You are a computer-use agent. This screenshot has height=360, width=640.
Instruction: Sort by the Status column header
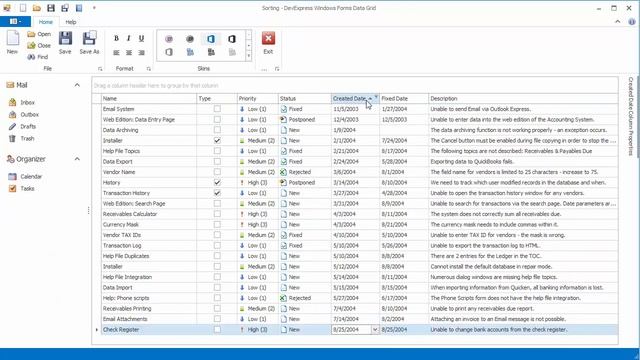pyautogui.click(x=304, y=98)
